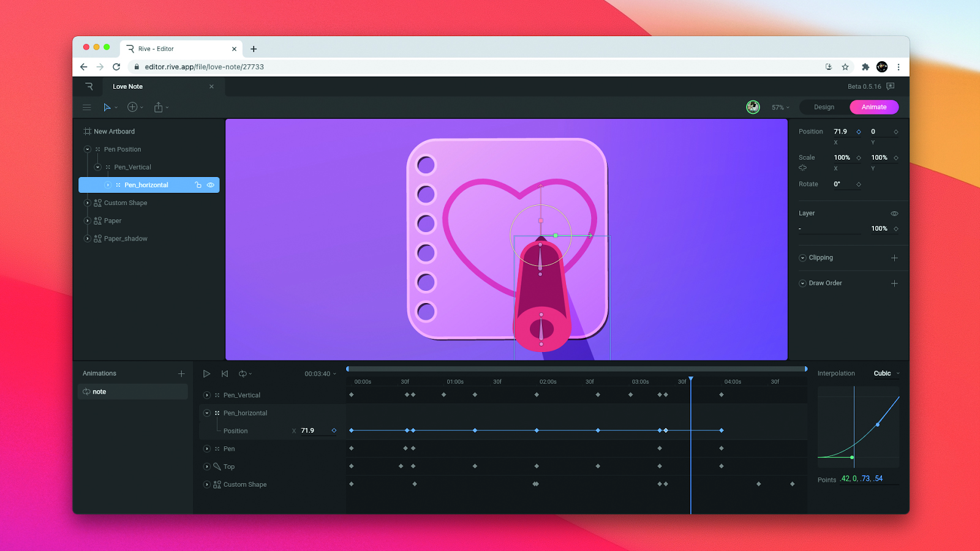Click the export share icon
Image resolution: width=980 pixels, height=551 pixels.
point(159,107)
